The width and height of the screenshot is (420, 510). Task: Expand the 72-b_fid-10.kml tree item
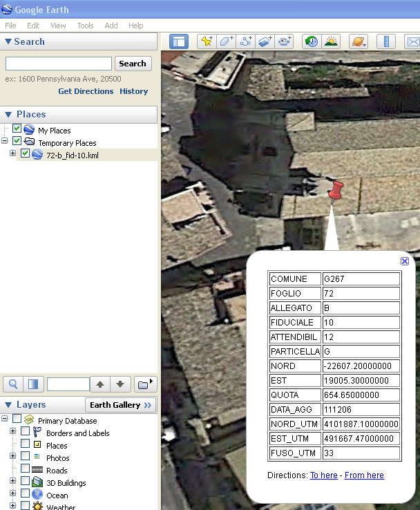coord(12,154)
